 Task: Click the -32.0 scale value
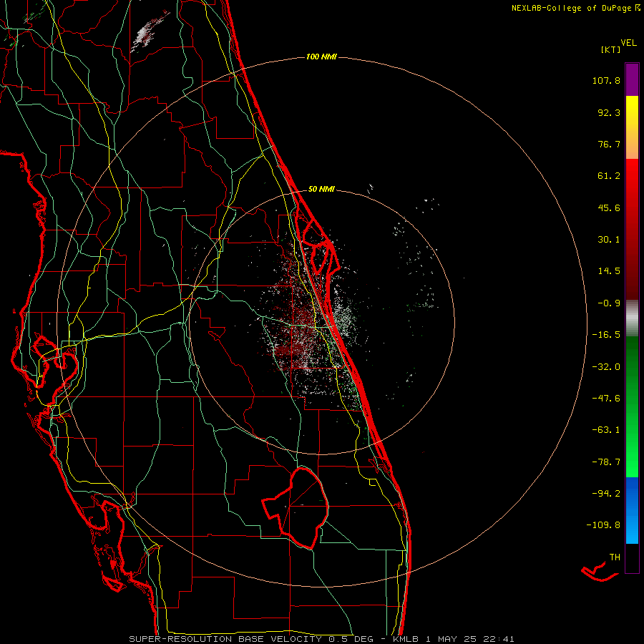606,367
